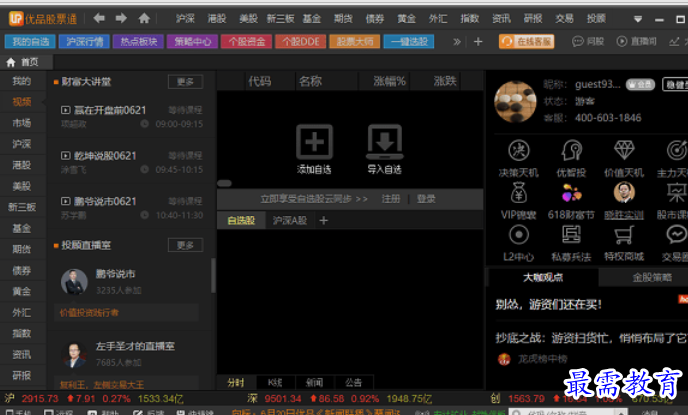
Task: Select the 公告 bottom tab
Action: pos(354,383)
